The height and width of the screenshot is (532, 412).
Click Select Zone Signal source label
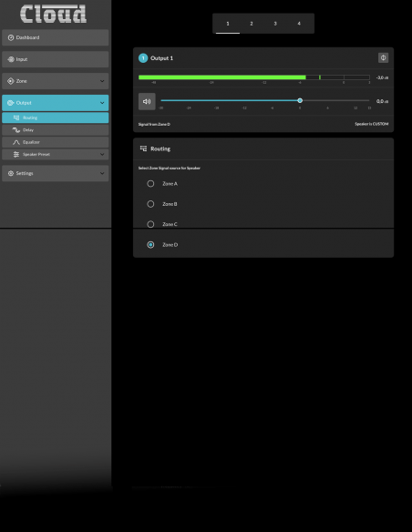click(169, 169)
